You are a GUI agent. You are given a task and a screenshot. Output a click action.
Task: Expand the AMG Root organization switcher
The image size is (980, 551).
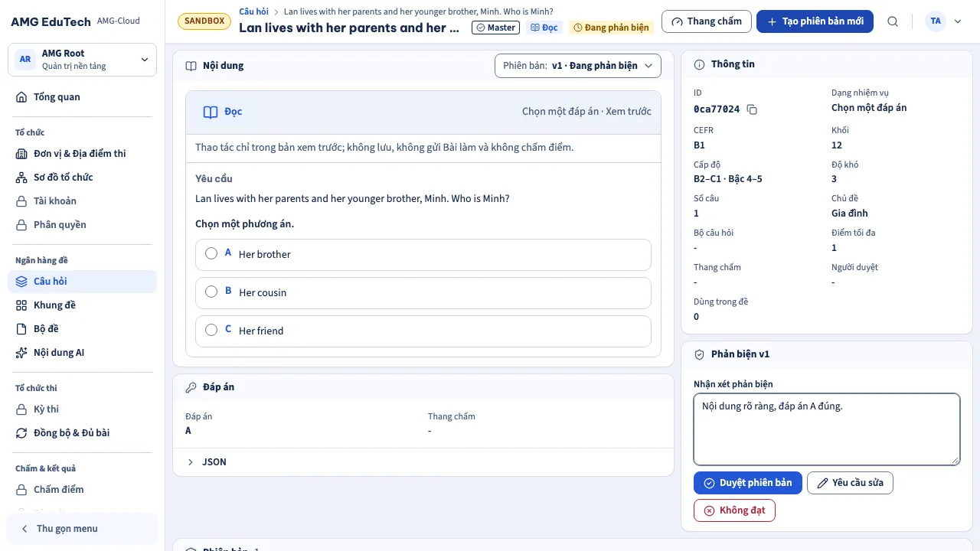pos(82,60)
